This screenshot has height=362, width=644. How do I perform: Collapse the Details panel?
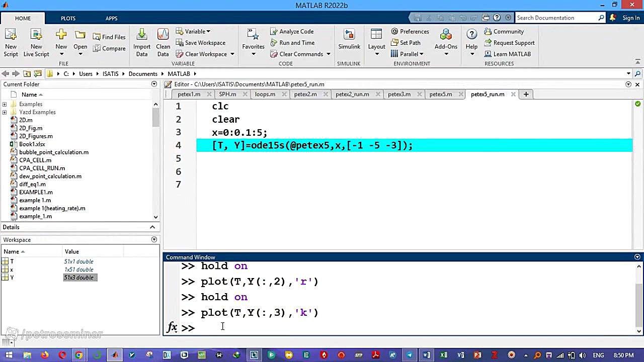[x=152, y=227]
